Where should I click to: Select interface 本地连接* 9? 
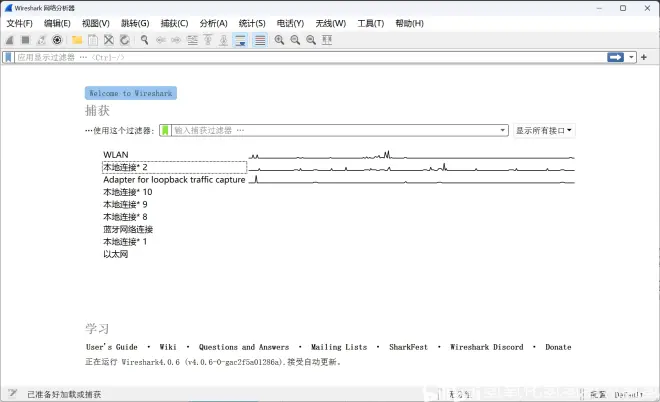[125, 205]
